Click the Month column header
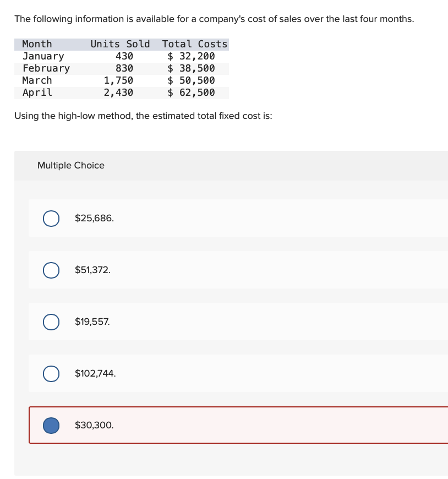 coord(37,44)
